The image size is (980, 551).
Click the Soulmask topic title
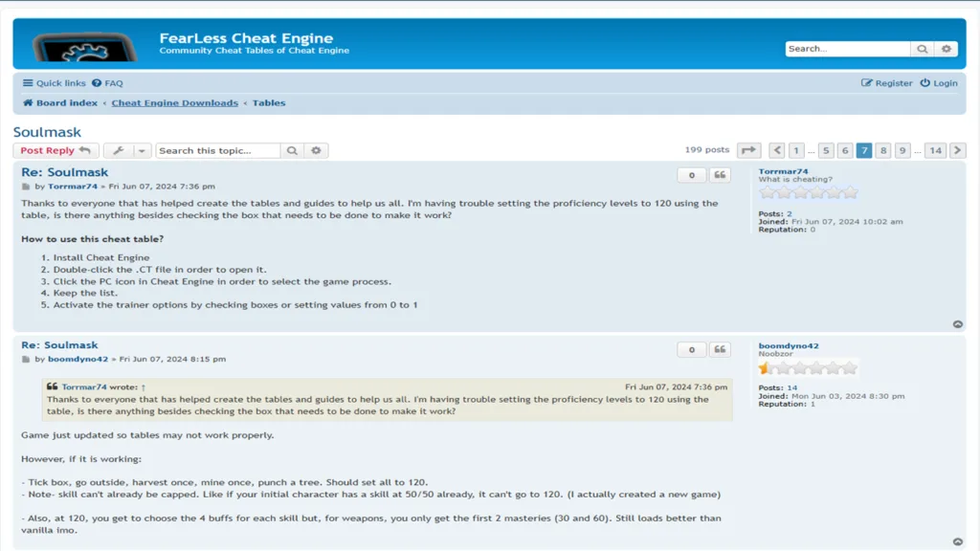point(48,132)
